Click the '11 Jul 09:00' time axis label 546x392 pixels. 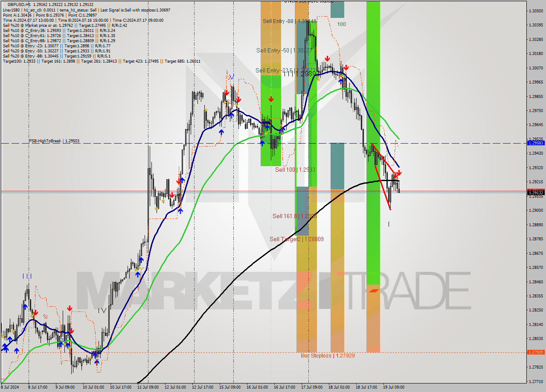(148, 387)
